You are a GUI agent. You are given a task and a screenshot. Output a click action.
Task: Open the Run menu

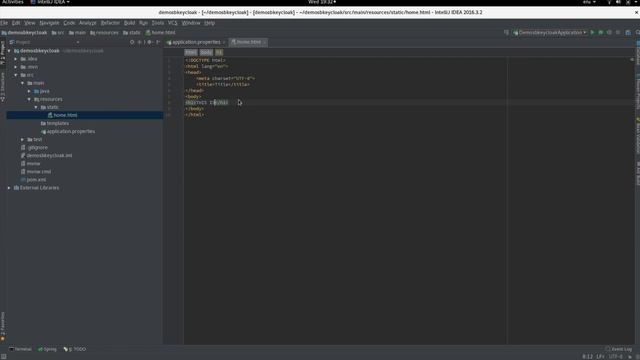143,23
